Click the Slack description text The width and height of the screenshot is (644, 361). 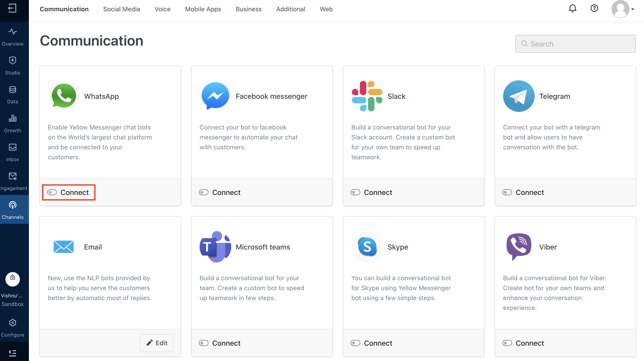(403, 142)
